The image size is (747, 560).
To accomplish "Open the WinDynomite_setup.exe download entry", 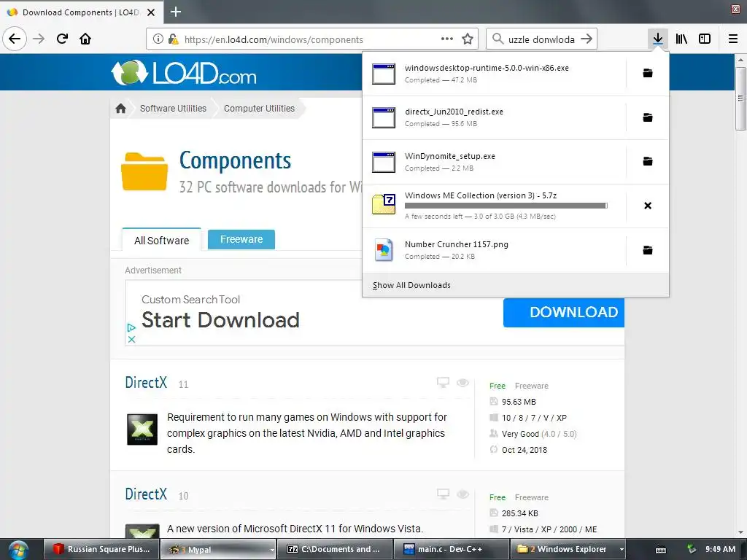I will 494,162.
